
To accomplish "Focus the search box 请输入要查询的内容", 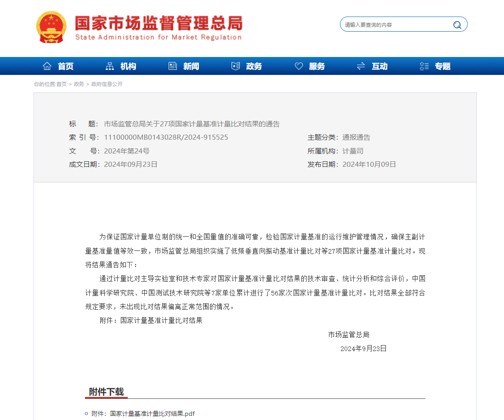I will [395, 25].
